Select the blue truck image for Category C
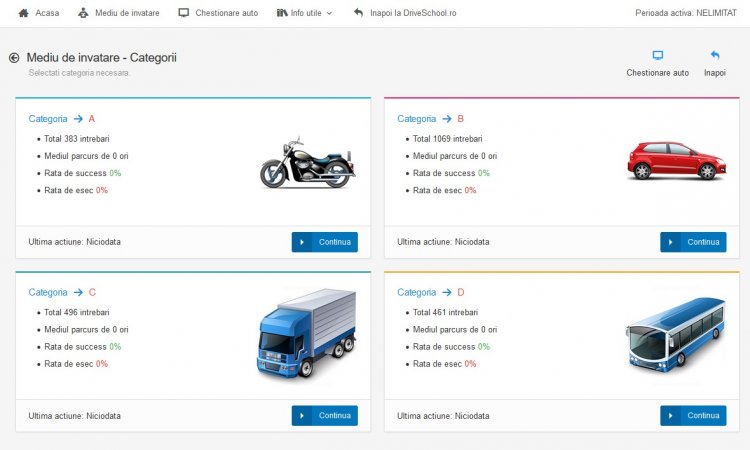This screenshot has height=450, width=750. point(307,333)
